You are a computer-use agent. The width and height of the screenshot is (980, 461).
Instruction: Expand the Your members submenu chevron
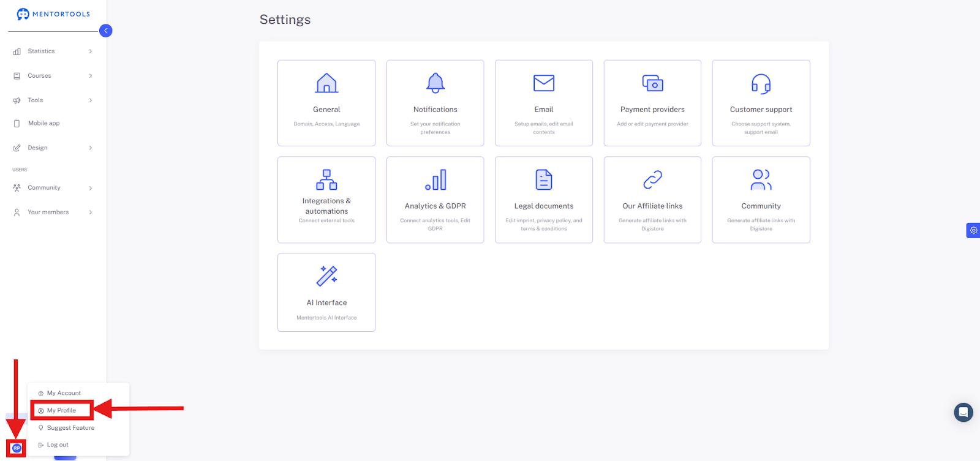tap(91, 212)
